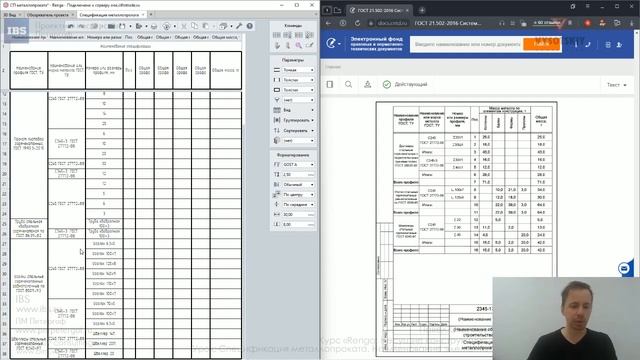
Task: Select 'Спецификация металлопроката' tab
Action: click(x=111, y=15)
